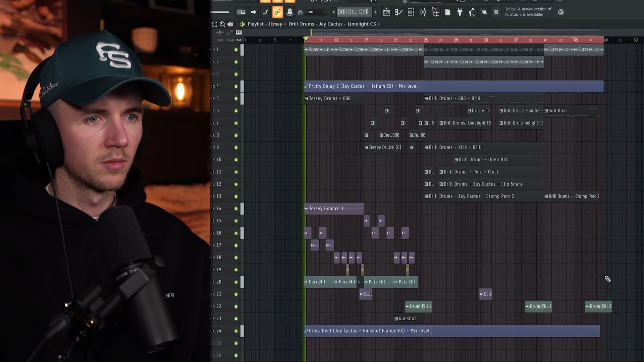Mute track 4 with its green light
This screenshot has height=362, width=644.
pyautogui.click(x=236, y=86)
